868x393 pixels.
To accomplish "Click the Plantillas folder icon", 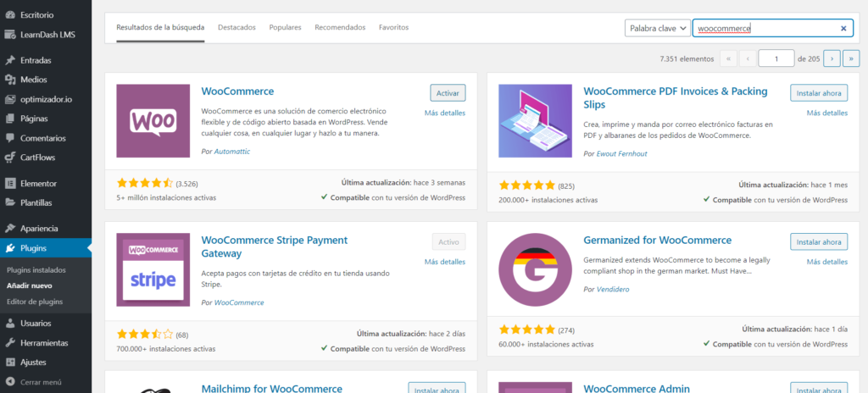I will (x=9, y=202).
